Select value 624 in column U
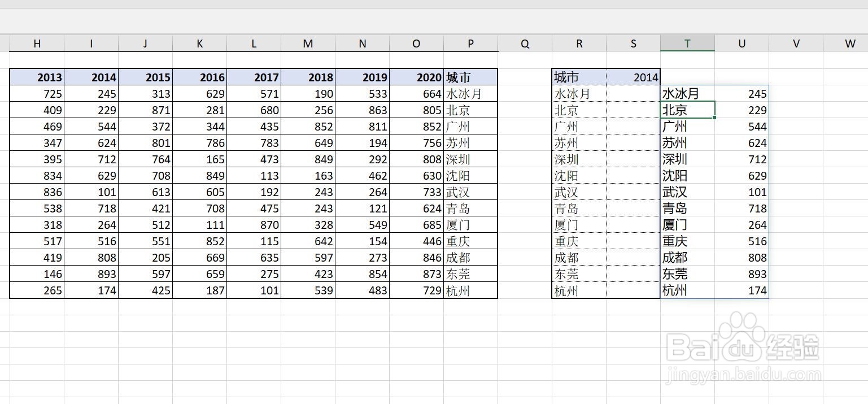Image resolution: width=868 pixels, height=404 pixels. [x=741, y=143]
